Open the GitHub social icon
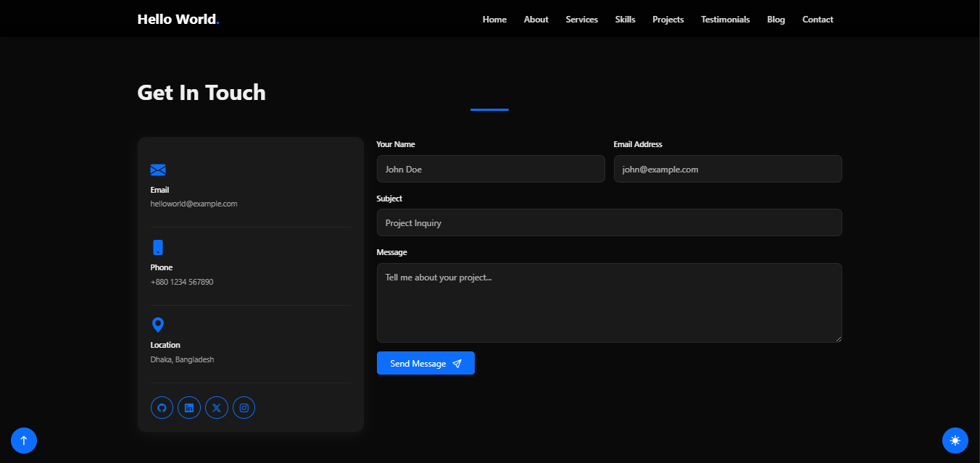Image resolution: width=980 pixels, height=463 pixels. click(x=162, y=408)
